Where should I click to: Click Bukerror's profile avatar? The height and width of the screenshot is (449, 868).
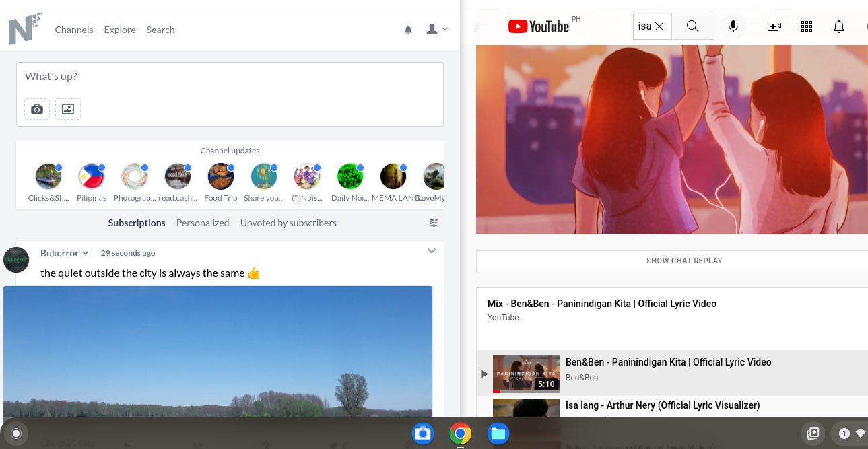coord(16,260)
